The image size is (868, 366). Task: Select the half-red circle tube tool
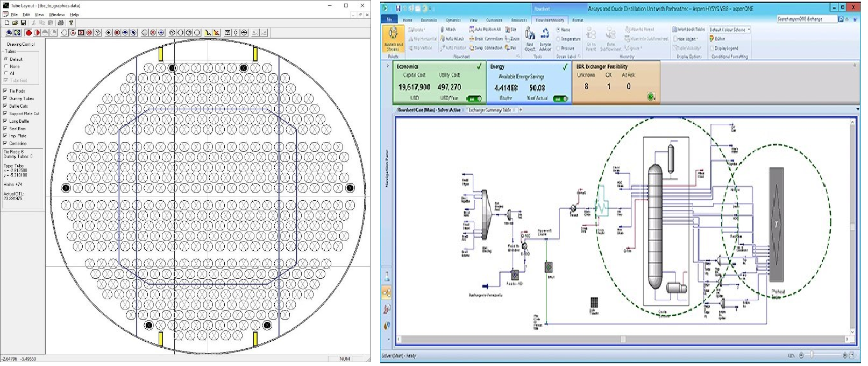click(37, 33)
